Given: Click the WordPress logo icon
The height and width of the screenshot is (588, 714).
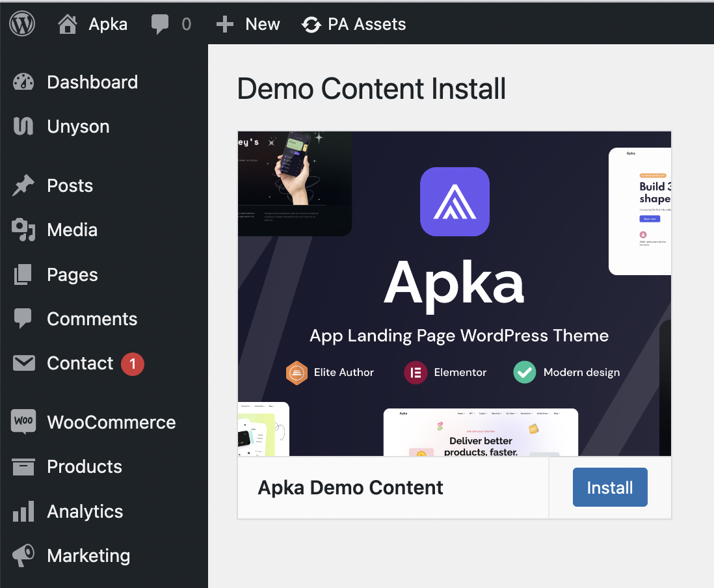Looking at the screenshot, I should [22, 24].
